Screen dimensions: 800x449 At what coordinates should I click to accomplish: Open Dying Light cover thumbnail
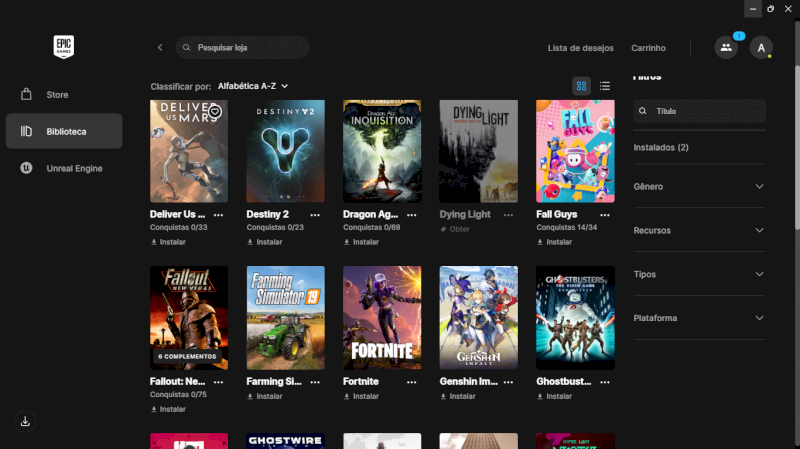point(479,151)
